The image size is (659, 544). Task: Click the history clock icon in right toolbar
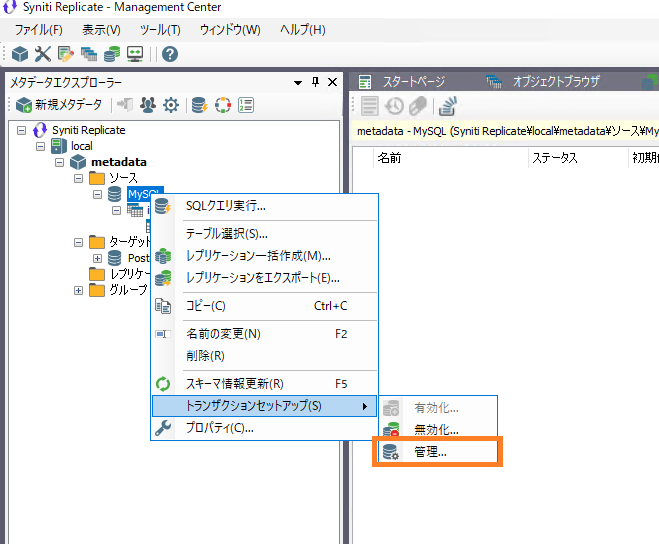tap(394, 106)
